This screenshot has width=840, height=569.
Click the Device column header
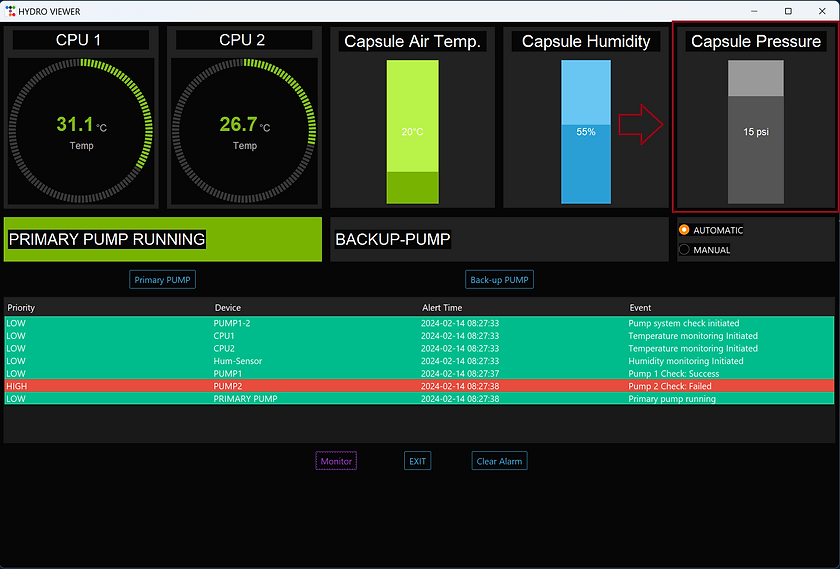(x=228, y=308)
